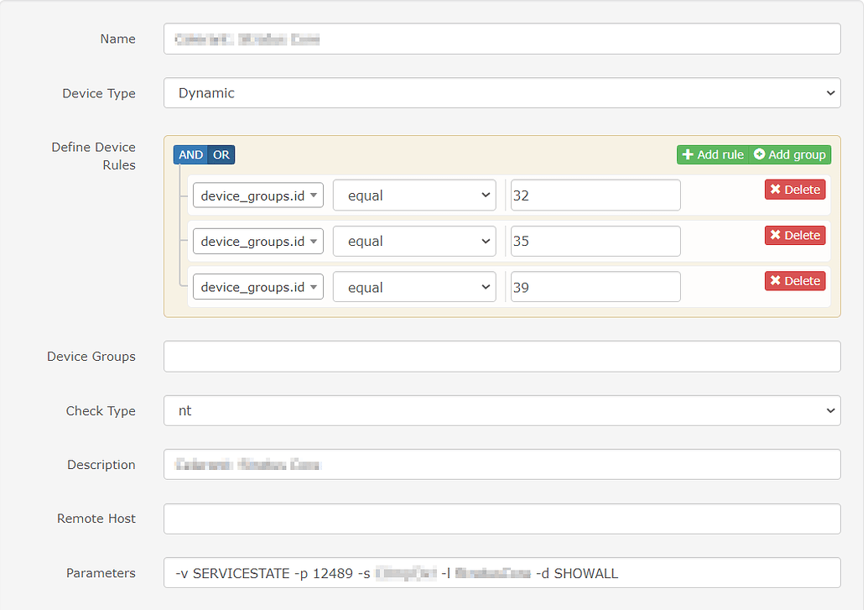Click the empty Device Groups field
The image size is (868, 610).
[502, 356]
